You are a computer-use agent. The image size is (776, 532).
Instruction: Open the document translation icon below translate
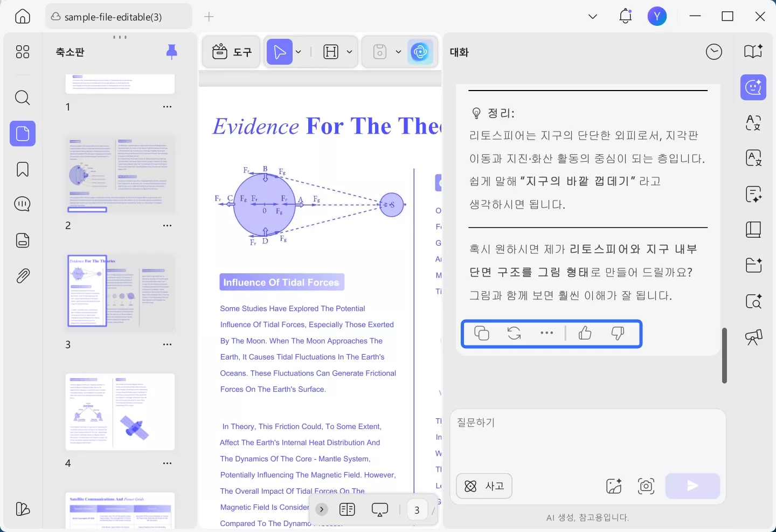point(753,158)
